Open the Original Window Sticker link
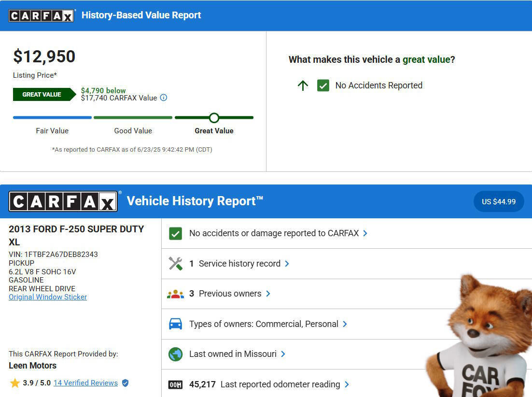This screenshot has height=397, width=532. coord(48,297)
